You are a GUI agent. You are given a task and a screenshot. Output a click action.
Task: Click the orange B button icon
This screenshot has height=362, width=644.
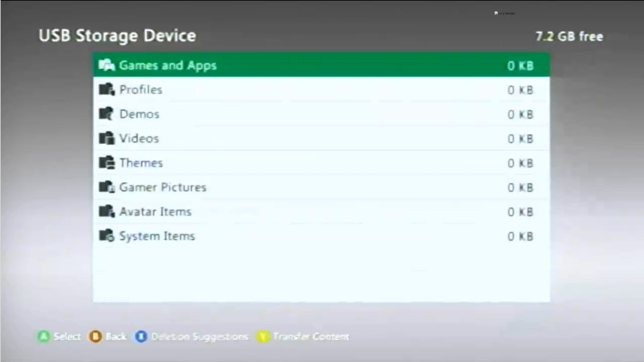[x=96, y=337]
